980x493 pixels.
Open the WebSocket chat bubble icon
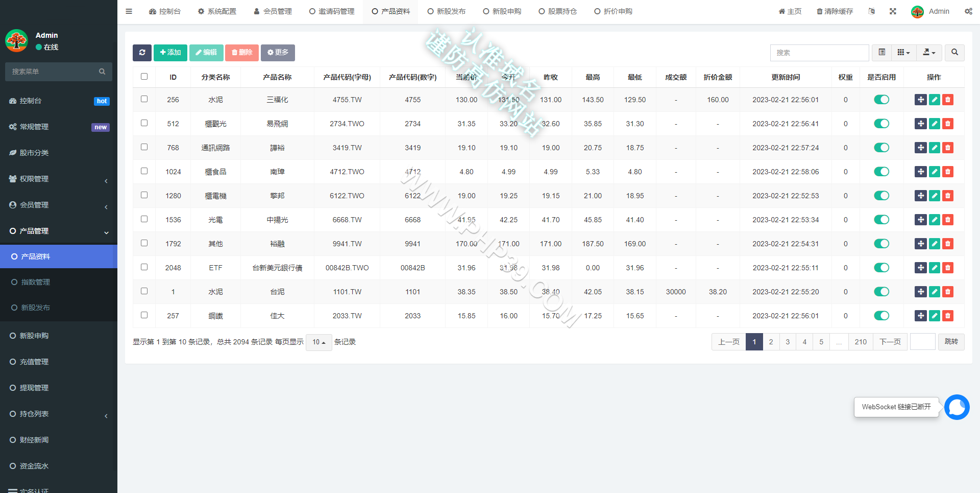click(957, 407)
